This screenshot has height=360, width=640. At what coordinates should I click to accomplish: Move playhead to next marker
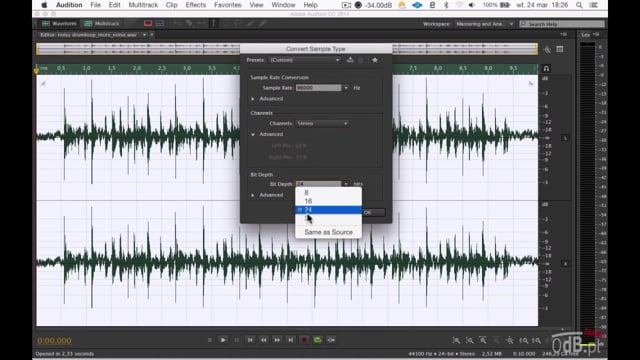tap(291, 340)
